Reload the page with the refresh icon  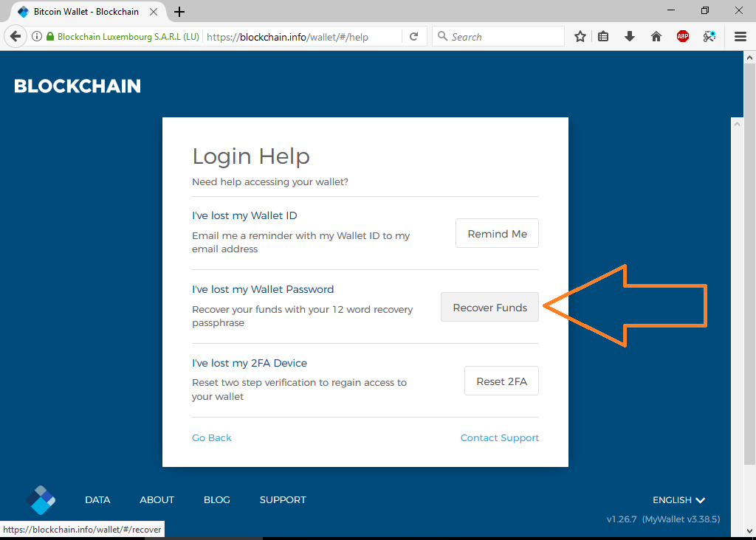[413, 37]
